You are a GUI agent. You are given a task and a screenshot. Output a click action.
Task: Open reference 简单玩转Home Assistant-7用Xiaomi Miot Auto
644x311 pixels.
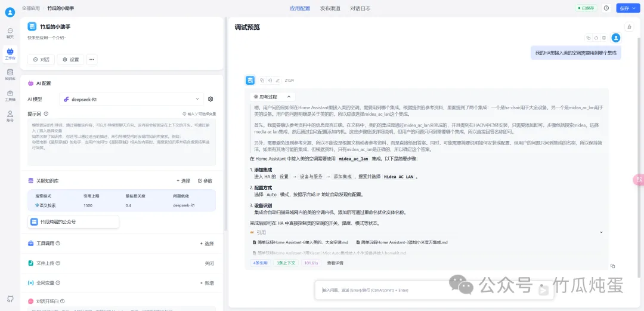pos(329,253)
